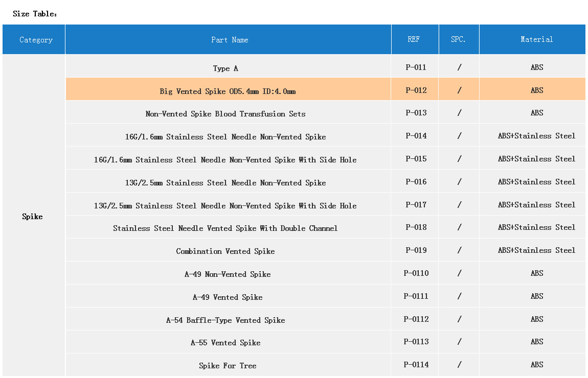Click A-49 Non-Vented Spike part name
The height and width of the screenshot is (378, 588).
228,274
